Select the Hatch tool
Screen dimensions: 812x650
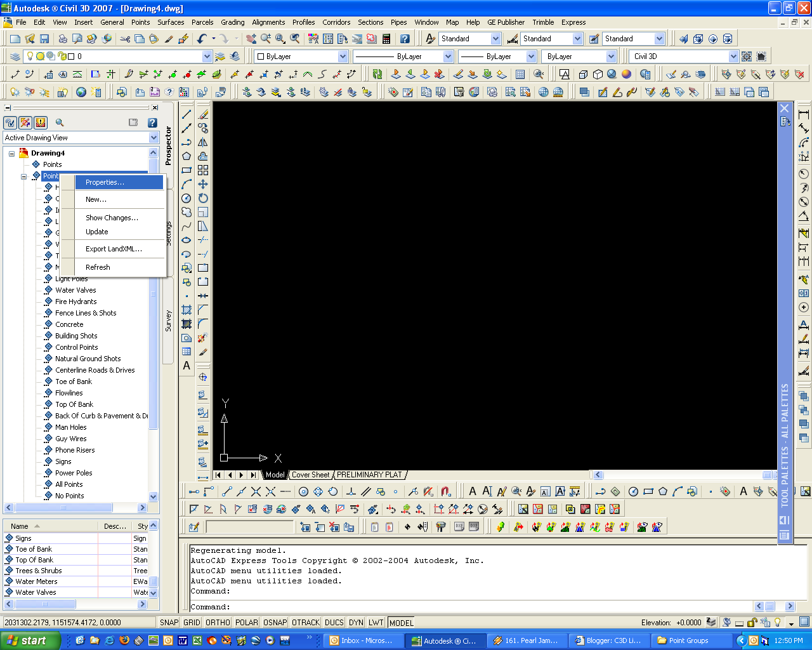pyautogui.click(x=187, y=310)
